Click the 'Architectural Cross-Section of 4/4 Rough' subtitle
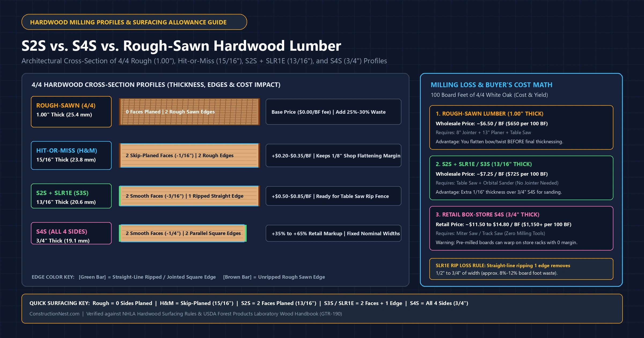The width and height of the screenshot is (644, 338). (204, 61)
